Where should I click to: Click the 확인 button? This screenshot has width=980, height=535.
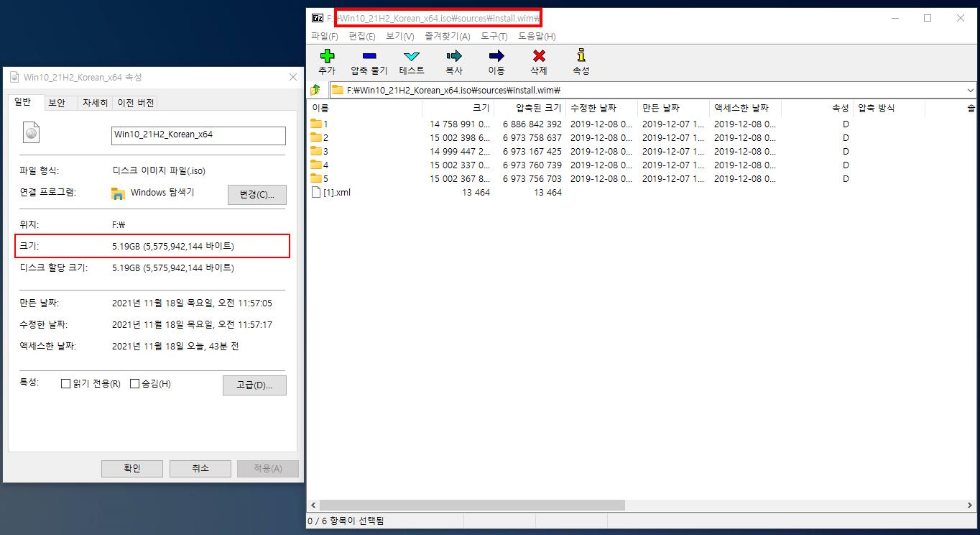tap(132, 468)
